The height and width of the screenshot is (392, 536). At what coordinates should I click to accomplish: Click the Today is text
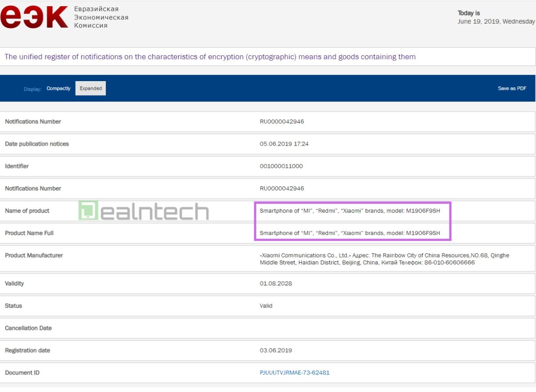click(469, 13)
